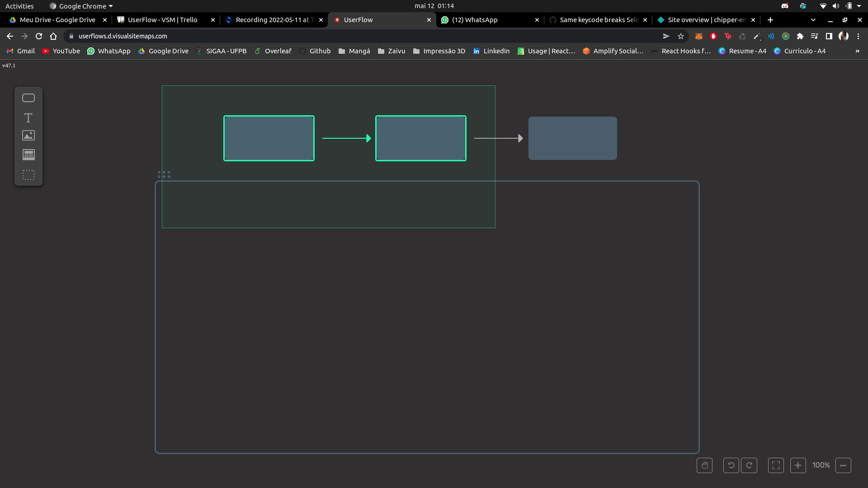Open the Overleaf bookmark
Image resolution: width=868 pixels, height=488 pixels.
[273, 51]
